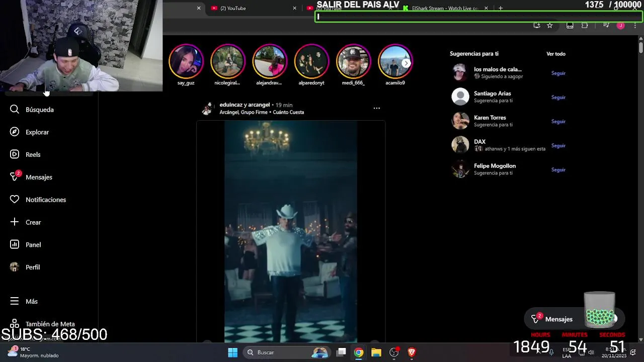This screenshot has height=362, width=644.
Task: Open the Explorar compass icon
Action: 15,132
